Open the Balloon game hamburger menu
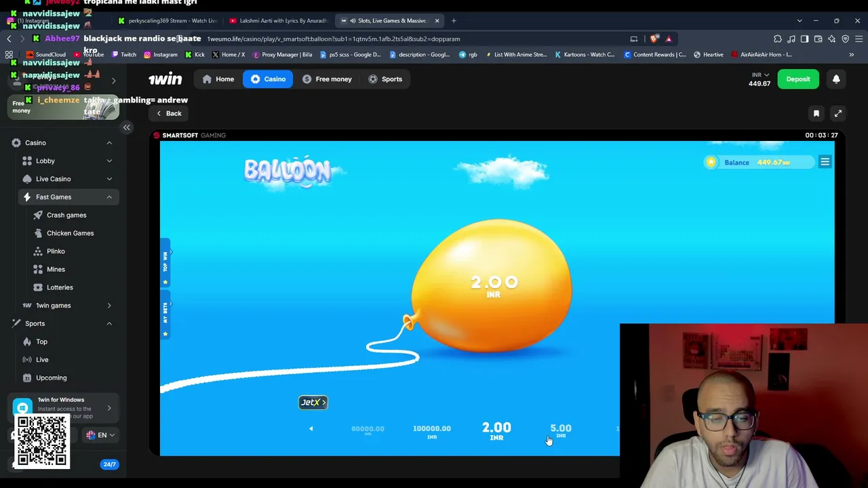The width and height of the screenshot is (868, 488). tap(825, 162)
